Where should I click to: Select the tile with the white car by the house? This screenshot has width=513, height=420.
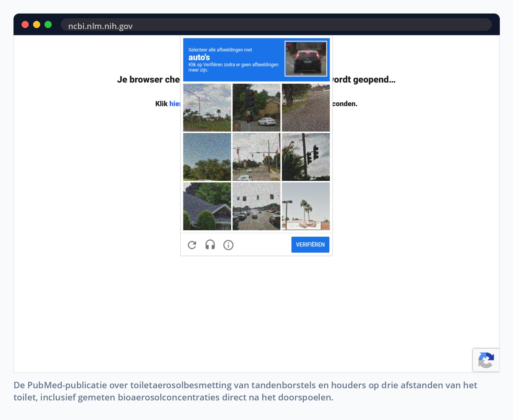(x=256, y=108)
